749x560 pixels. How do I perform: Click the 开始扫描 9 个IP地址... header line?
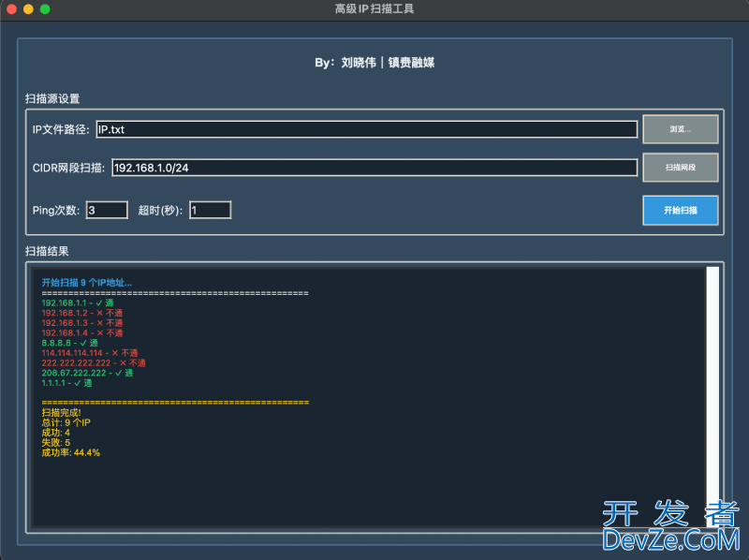[87, 283]
